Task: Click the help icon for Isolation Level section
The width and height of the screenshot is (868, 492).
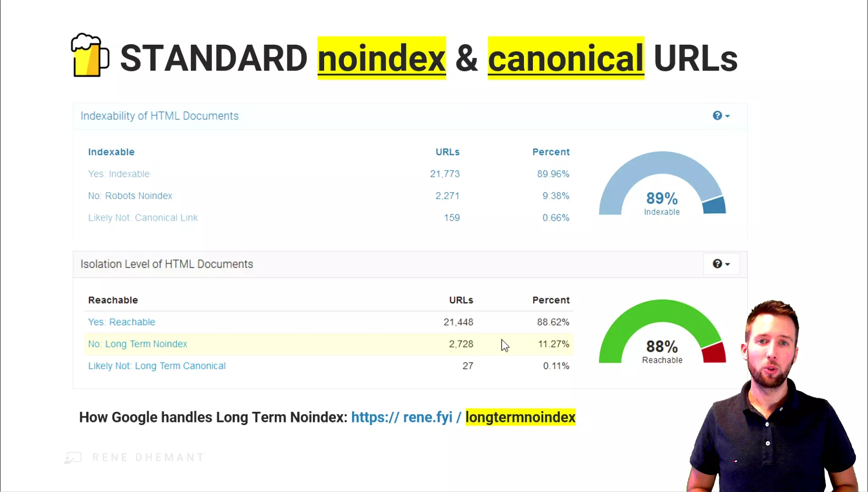Action: pyautogui.click(x=717, y=264)
